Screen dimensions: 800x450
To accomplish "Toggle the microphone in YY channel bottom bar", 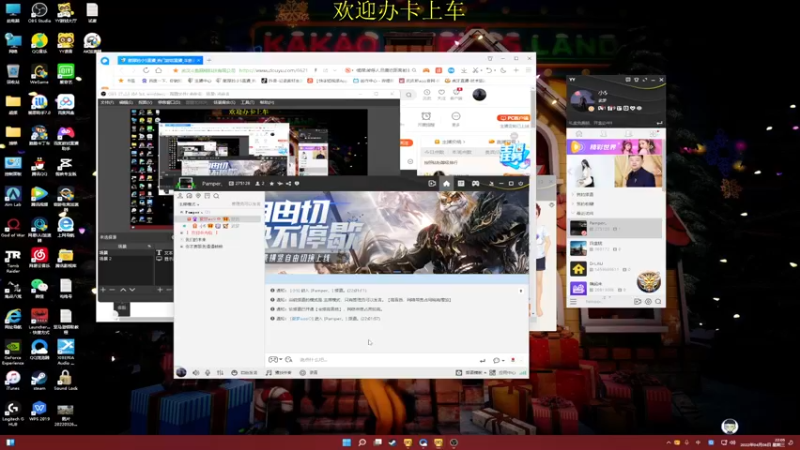I will pos(208,373).
